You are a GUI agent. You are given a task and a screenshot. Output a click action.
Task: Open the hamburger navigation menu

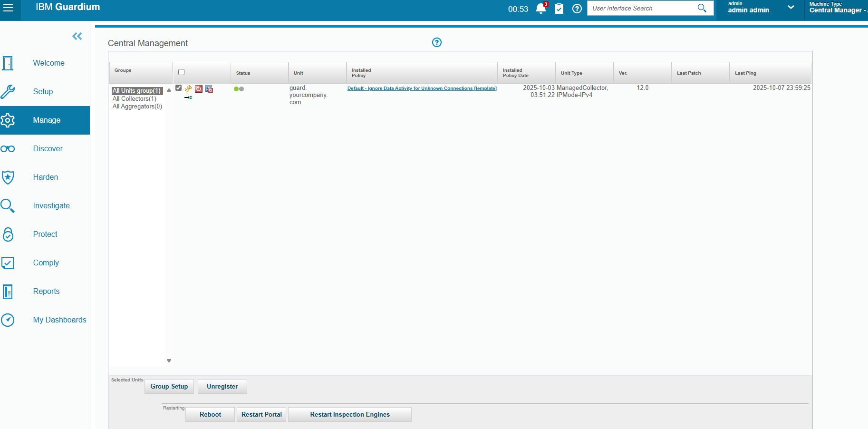8,8
